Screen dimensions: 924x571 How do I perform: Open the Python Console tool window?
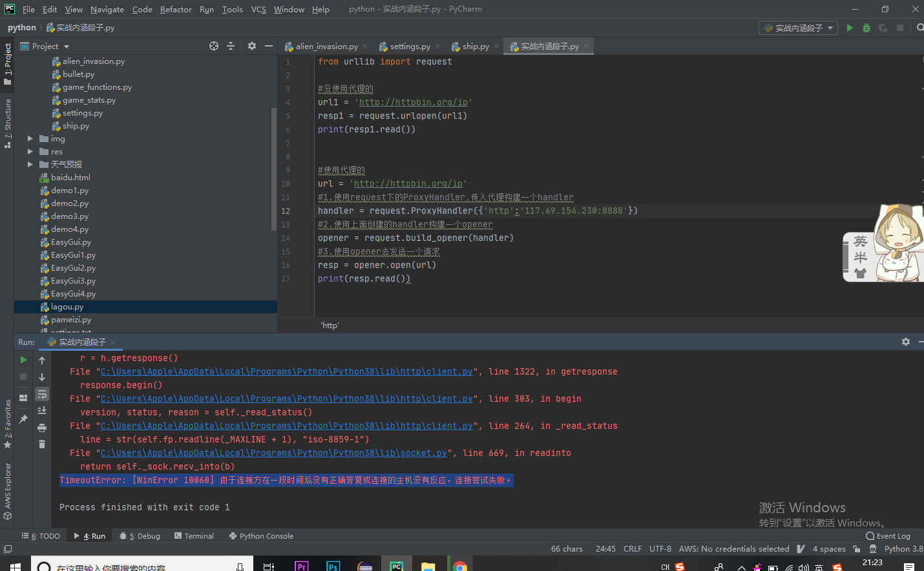tap(261, 536)
